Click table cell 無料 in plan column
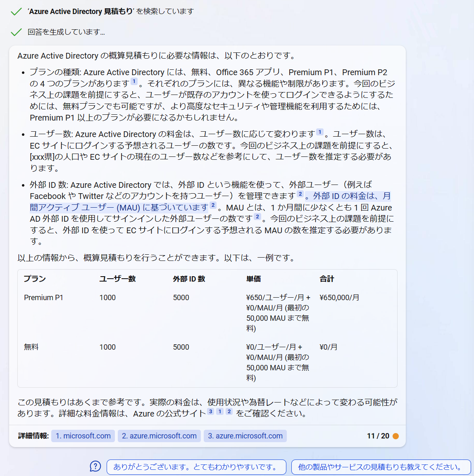This screenshot has width=474, height=476. point(31,347)
